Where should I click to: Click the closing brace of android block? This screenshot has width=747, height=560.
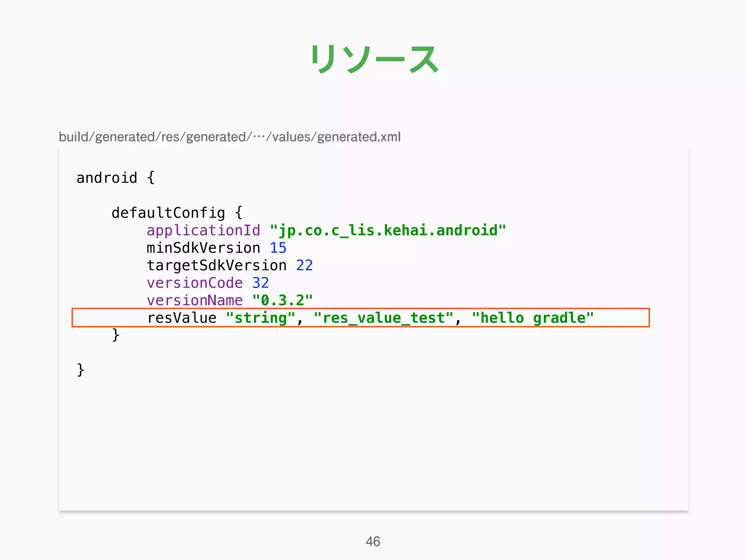pos(80,370)
